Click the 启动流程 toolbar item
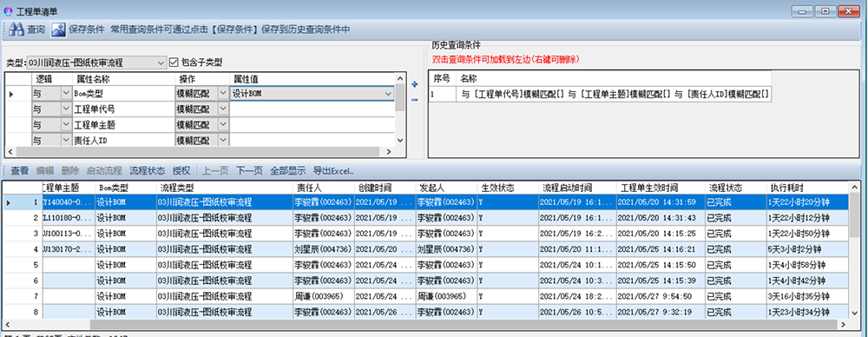Image resolution: width=868 pixels, height=337 pixels. [104, 170]
